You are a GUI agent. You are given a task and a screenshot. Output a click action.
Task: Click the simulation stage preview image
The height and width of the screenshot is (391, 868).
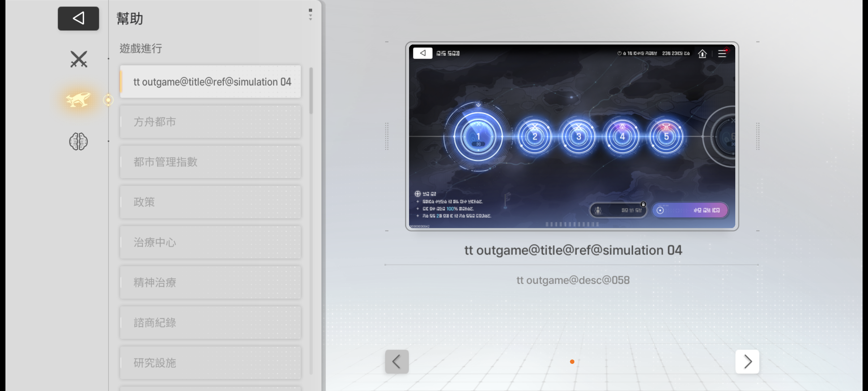coord(572,136)
